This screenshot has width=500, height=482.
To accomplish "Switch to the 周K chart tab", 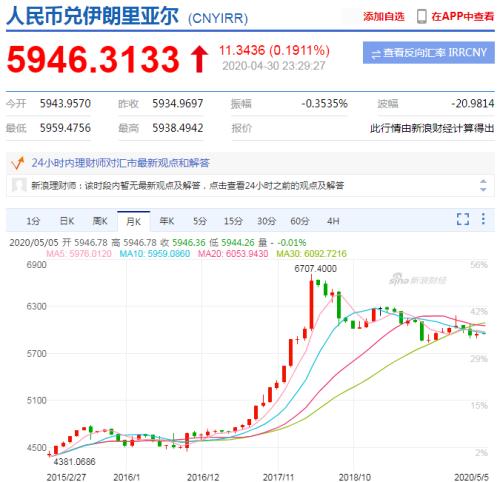I will click(x=100, y=221).
